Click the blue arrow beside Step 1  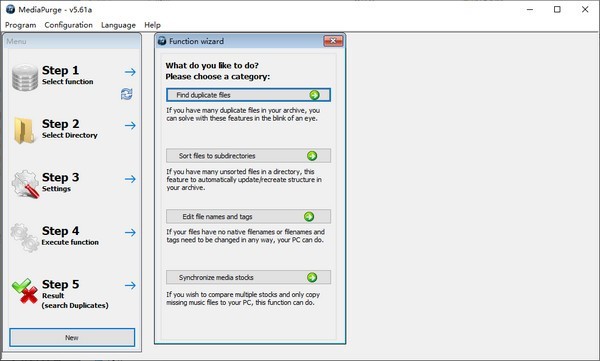130,72
